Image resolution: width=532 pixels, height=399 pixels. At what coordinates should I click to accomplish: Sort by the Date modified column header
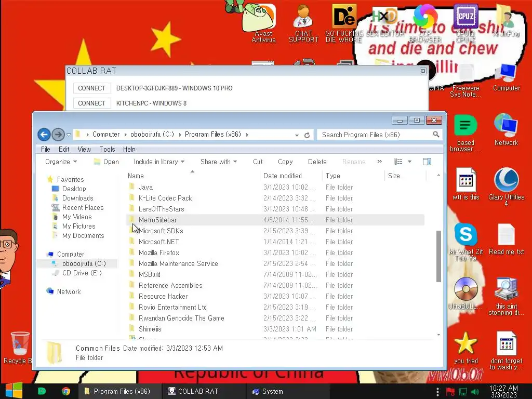(290, 176)
